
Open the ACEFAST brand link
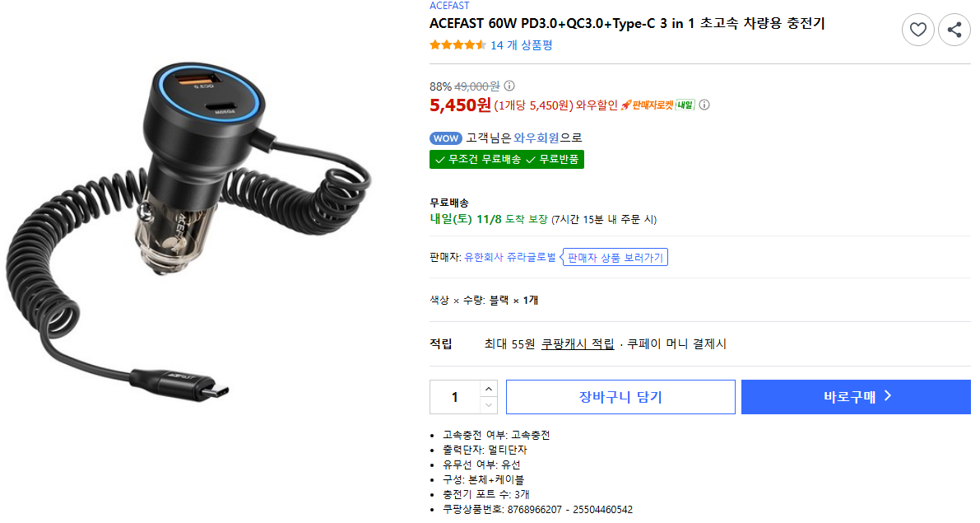click(x=449, y=6)
